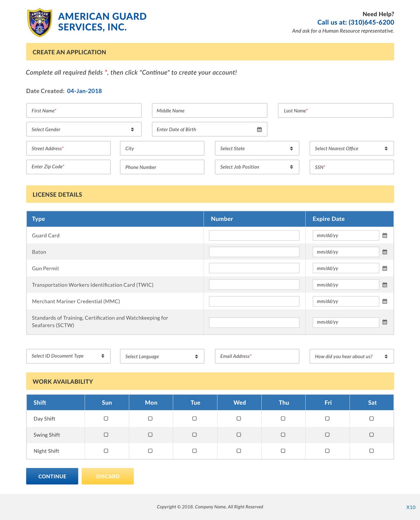This screenshot has height=520, width=420.
Task: Open the Select Job Position dropdown
Action: (257, 167)
